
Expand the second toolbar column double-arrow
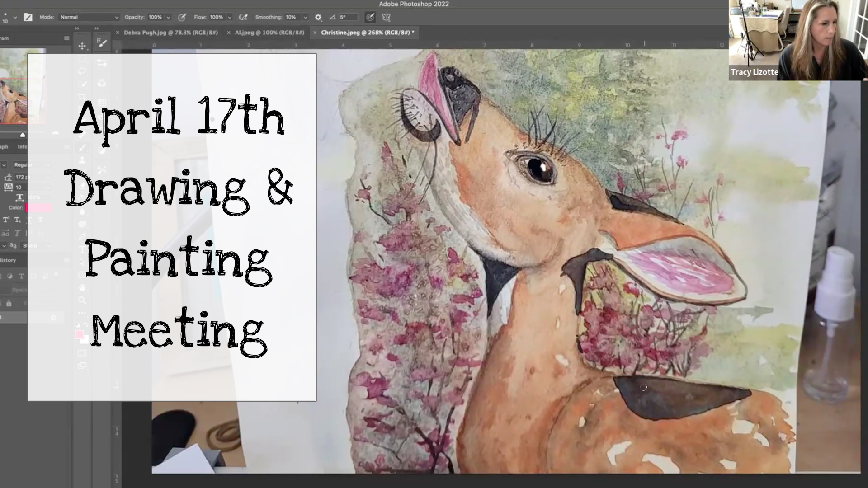97,28
